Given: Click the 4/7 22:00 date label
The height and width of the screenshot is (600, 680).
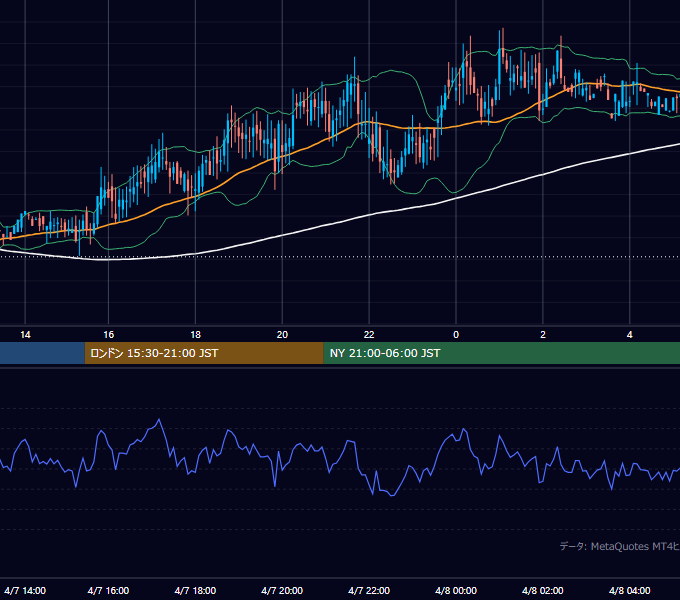Looking at the screenshot, I should tap(369, 590).
